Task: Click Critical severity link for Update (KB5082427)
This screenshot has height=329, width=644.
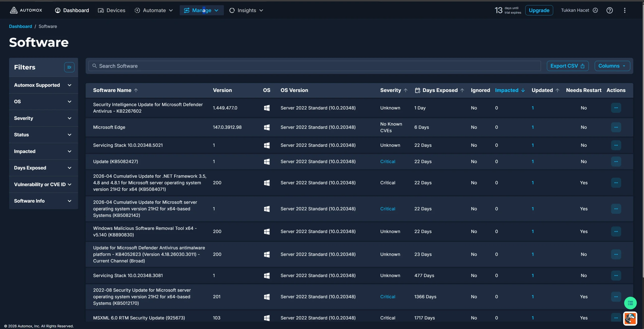Action: [x=388, y=161]
